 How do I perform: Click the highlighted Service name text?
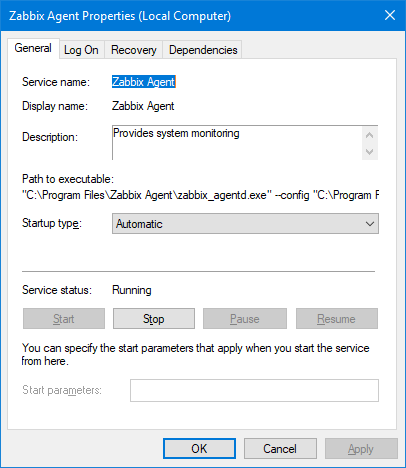tap(143, 82)
